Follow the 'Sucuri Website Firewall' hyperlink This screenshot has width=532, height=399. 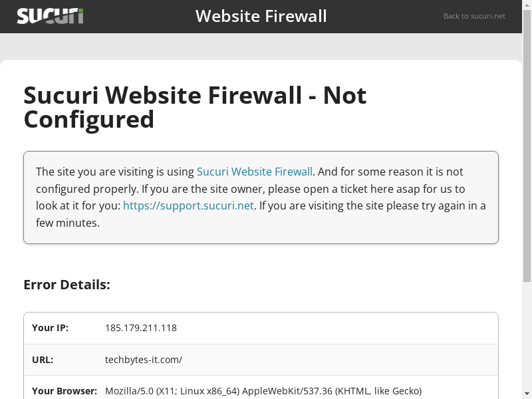[x=255, y=172]
